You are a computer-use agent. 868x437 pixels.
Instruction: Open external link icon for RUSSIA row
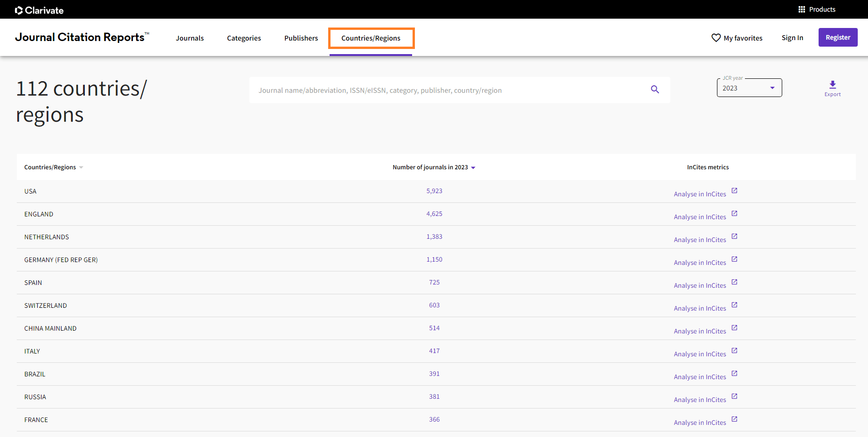tap(734, 396)
